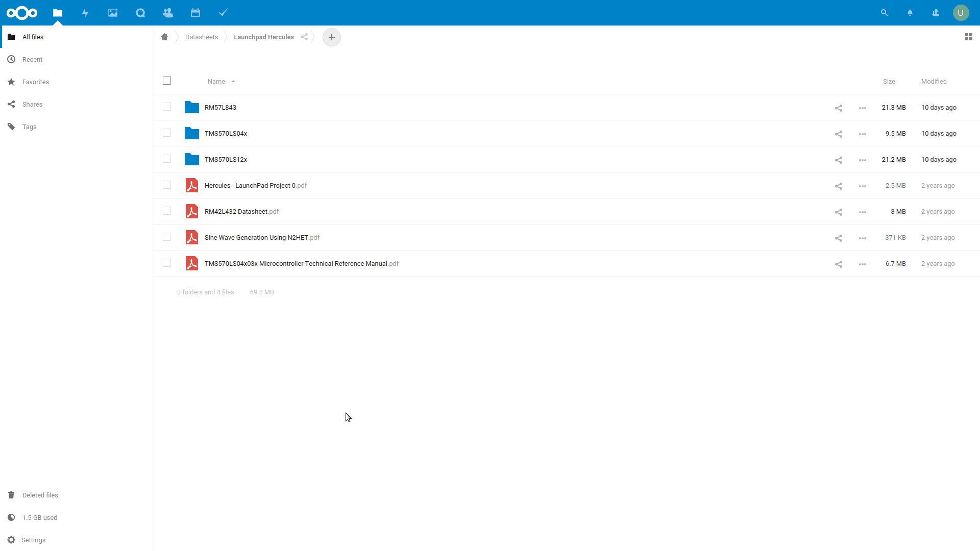Navigate to Datasheets breadcrumb
The width and height of the screenshot is (980, 551).
tap(202, 37)
